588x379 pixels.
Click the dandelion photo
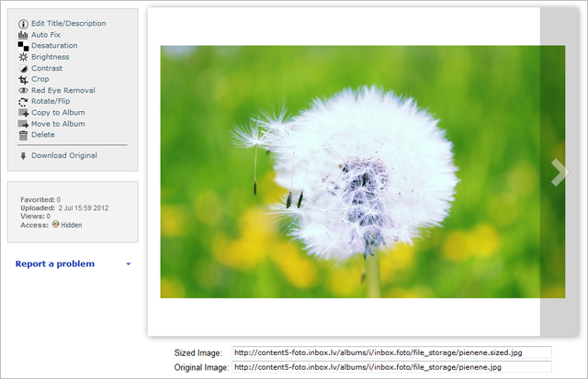(x=349, y=172)
